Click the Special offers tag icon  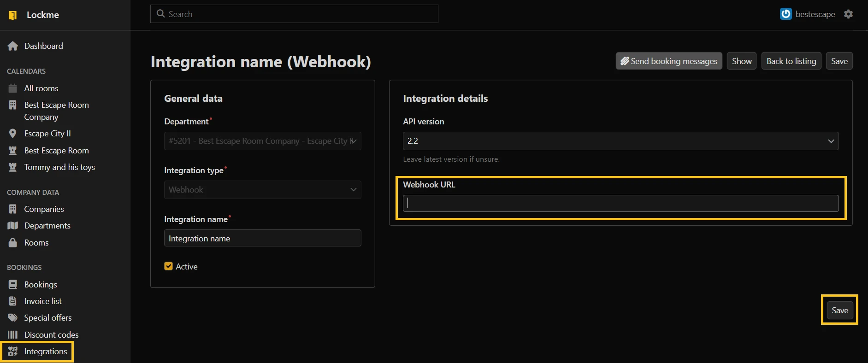13,318
